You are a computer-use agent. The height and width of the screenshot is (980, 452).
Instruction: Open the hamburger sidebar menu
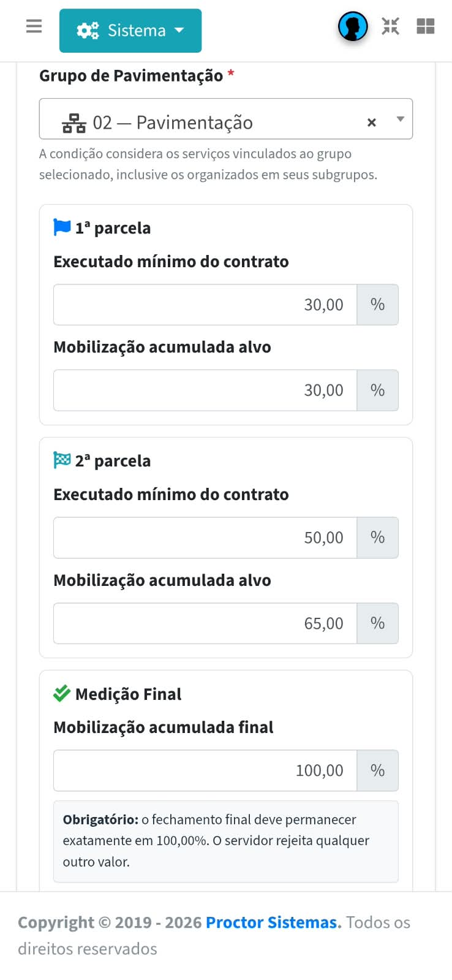(x=34, y=26)
